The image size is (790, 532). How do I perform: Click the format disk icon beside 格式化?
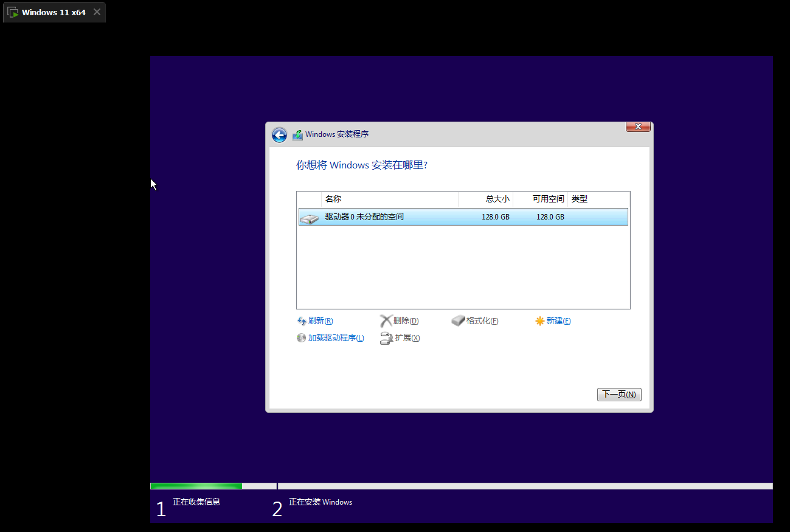pos(459,320)
